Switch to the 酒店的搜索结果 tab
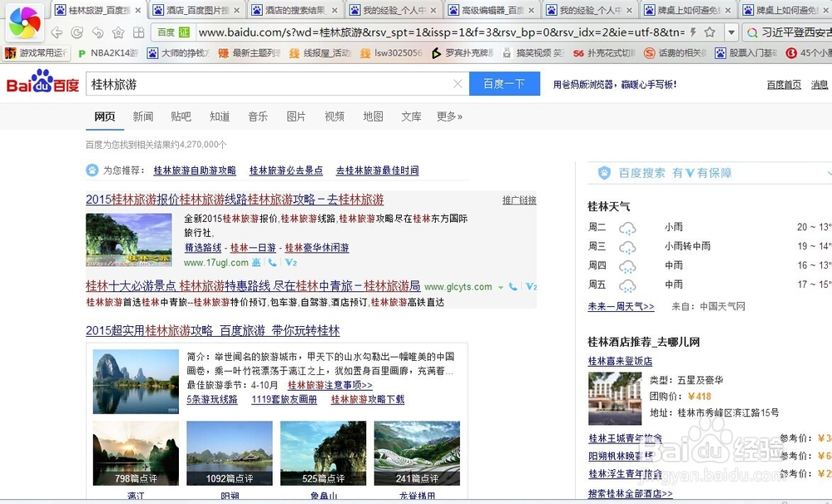 click(x=295, y=10)
